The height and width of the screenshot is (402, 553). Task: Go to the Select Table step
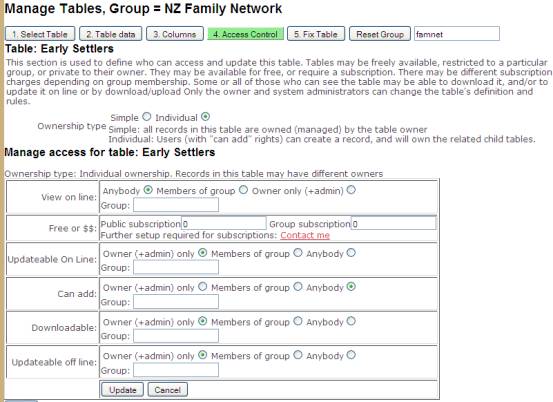40,34
